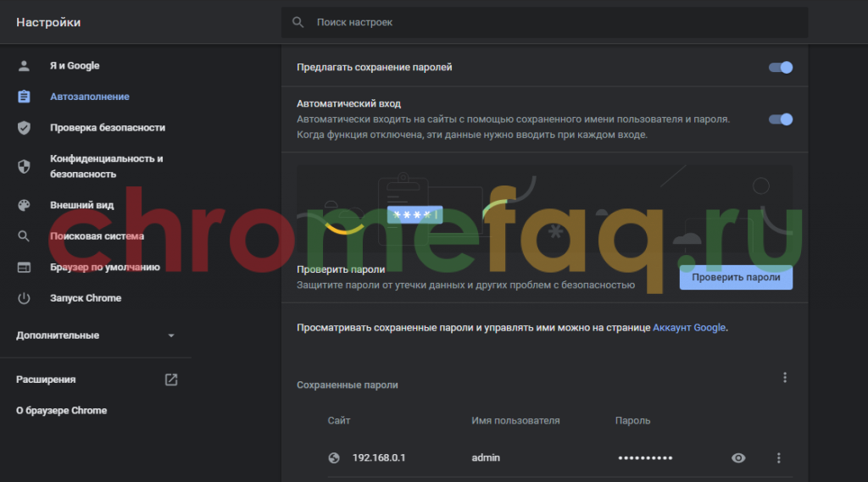Open more actions menu for 192.168.0.1 entry
Image resolution: width=868 pixels, height=482 pixels.
coord(779,458)
